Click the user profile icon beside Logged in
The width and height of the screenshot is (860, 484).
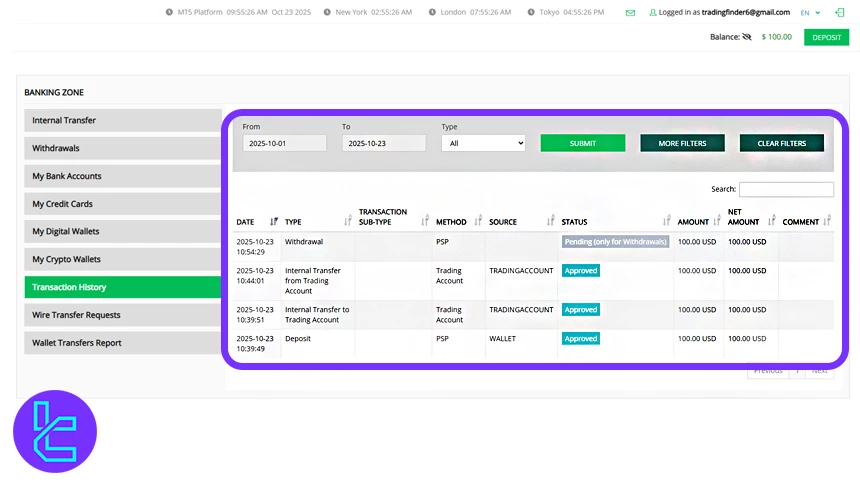coord(653,13)
